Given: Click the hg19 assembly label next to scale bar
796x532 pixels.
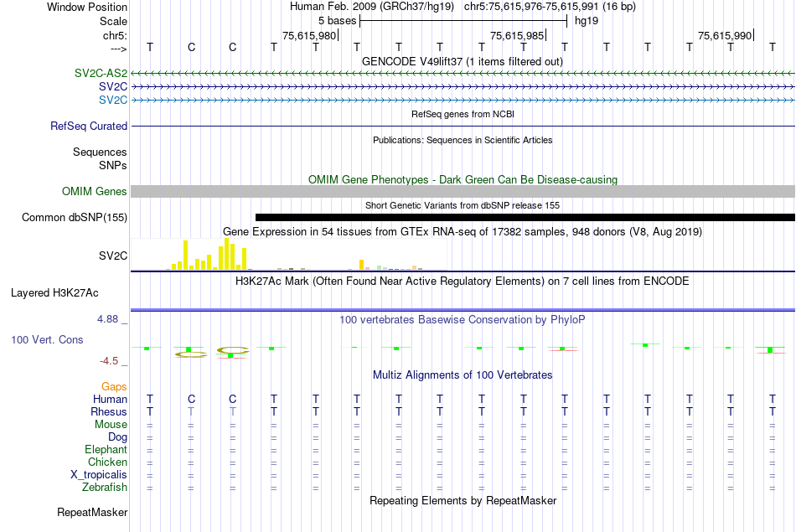Looking at the screenshot, I should coord(587,21).
